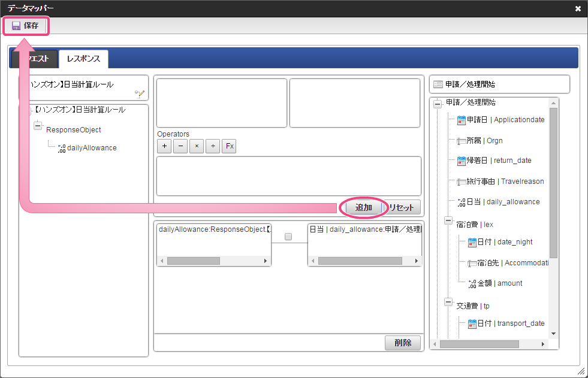Viewport: 588px width, 378px height.
Task: Close the データマッパー dialog
Action: [x=578, y=8]
